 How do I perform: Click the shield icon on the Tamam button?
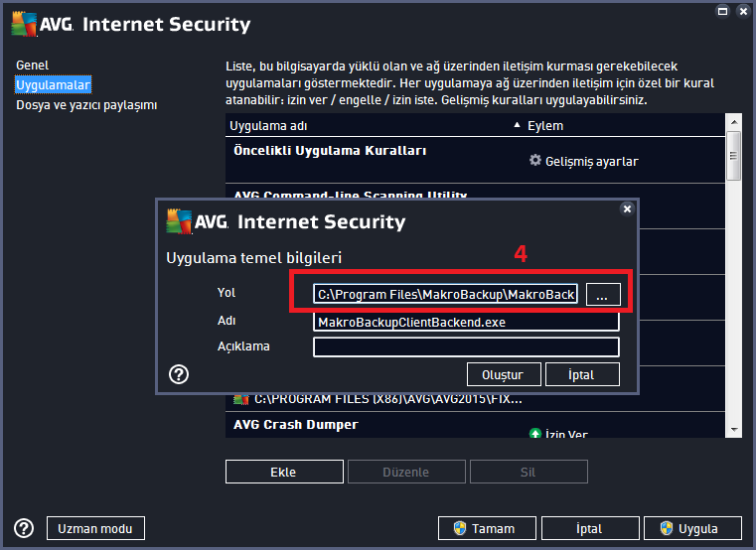click(460, 528)
